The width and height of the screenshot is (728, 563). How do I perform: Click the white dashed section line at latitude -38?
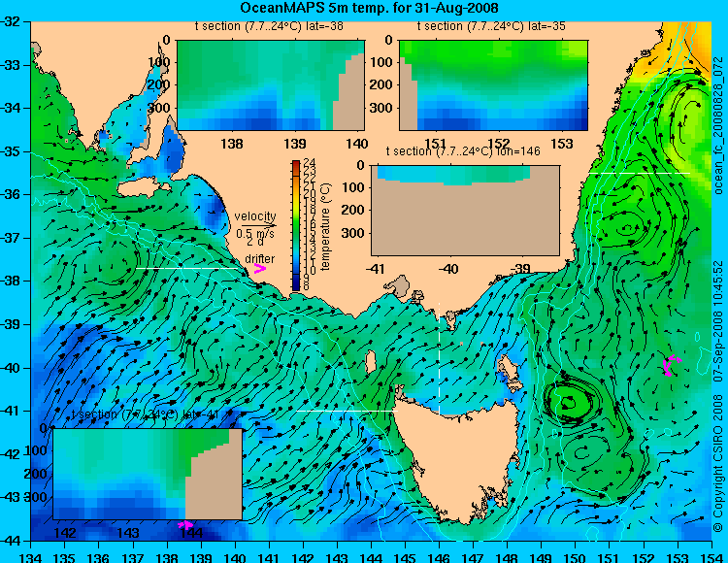(x=187, y=269)
